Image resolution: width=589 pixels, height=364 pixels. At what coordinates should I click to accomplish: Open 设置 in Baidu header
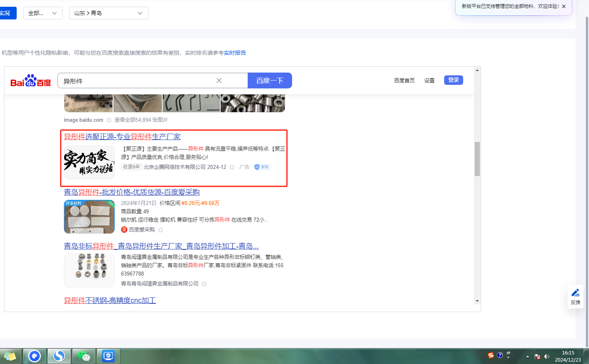[429, 80]
